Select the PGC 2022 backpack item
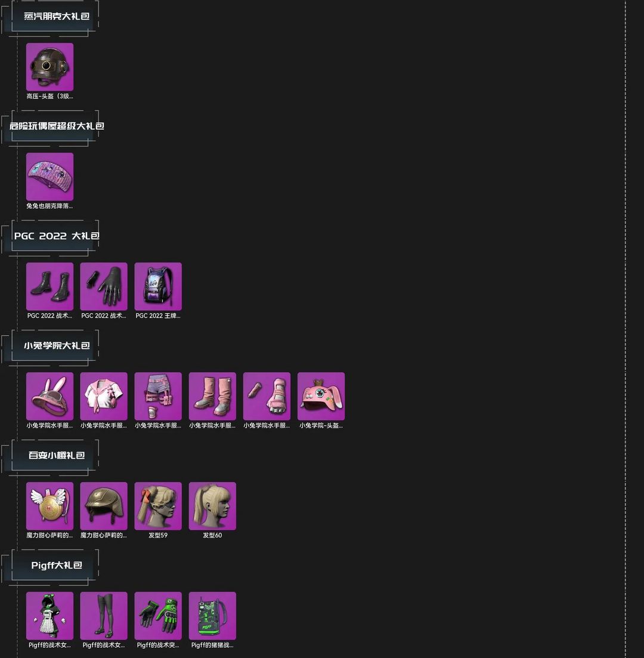 pyautogui.click(x=158, y=286)
